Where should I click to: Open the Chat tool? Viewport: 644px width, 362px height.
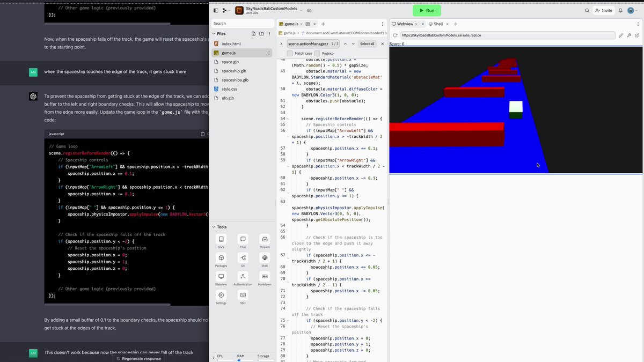pyautogui.click(x=243, y=239)
